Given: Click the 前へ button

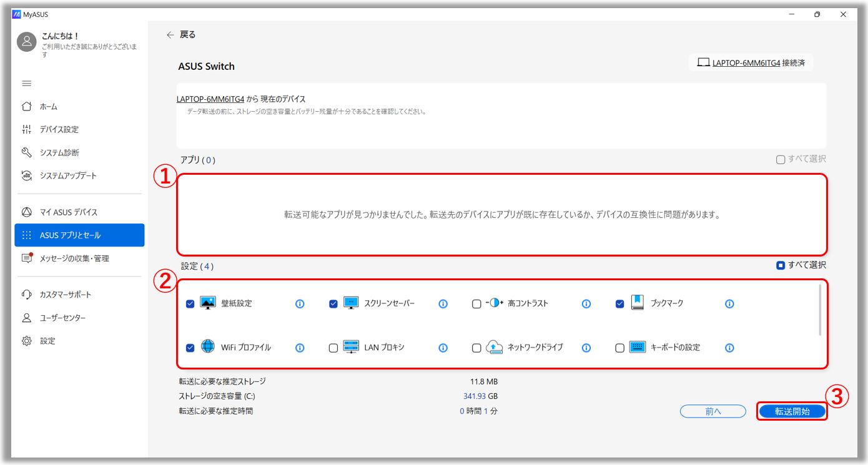Looking at the screenshot, I should 713,411.
